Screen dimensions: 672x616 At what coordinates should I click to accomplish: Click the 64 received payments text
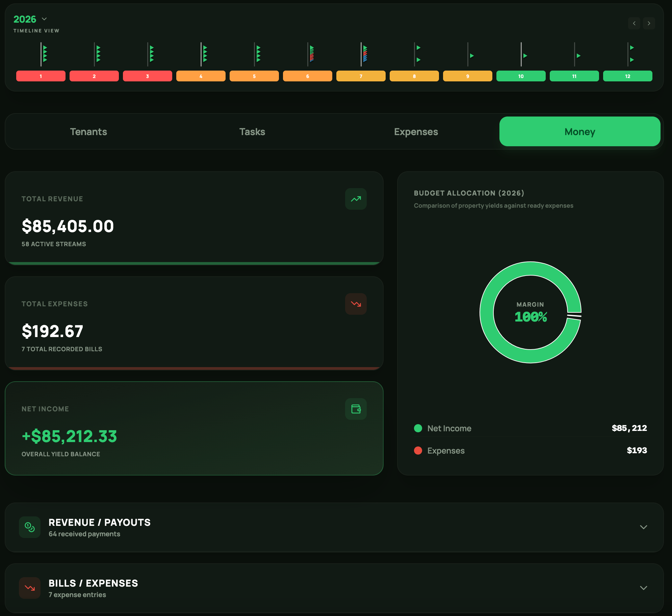(x=84, y=534)
